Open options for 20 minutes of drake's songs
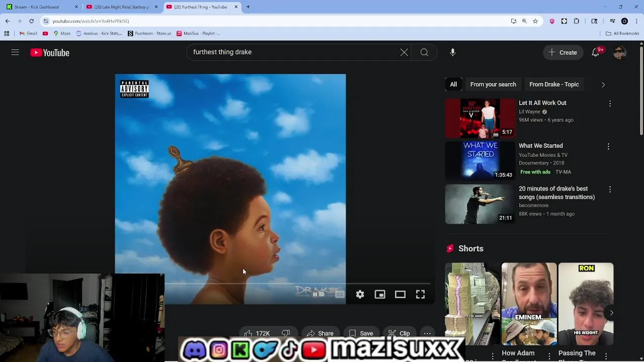 (610, 190)
